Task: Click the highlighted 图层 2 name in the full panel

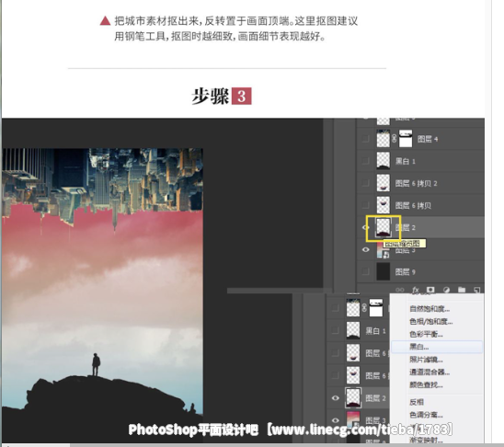Action: [405, 227]
